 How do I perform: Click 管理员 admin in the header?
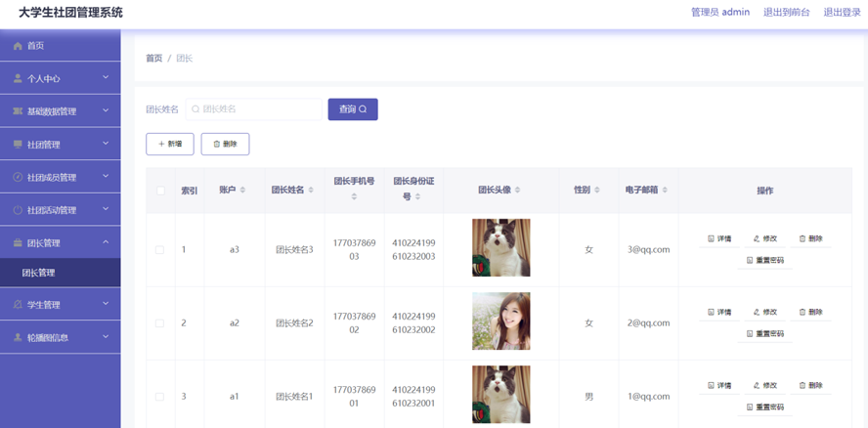click(x=720, y=12)
